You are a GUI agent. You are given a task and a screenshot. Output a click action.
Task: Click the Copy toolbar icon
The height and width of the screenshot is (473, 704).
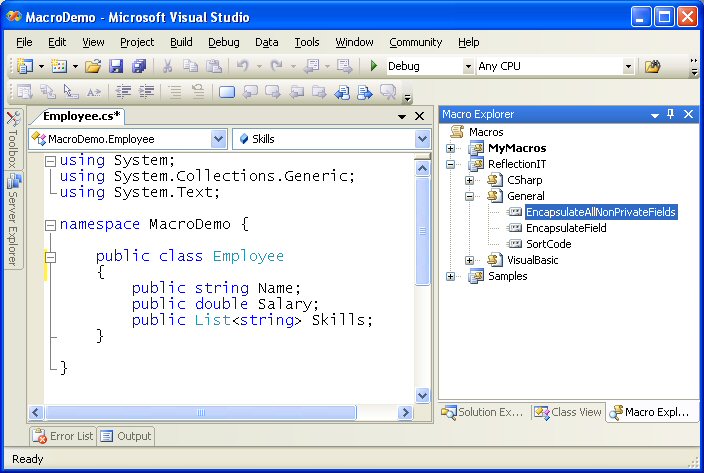tap(190, 66)
